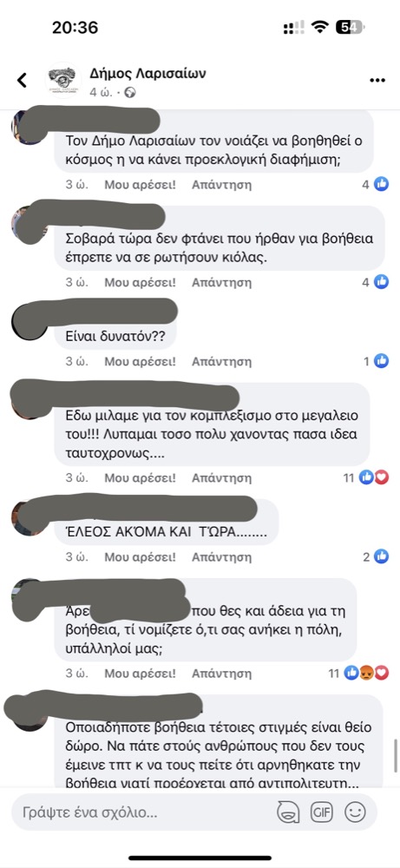Show the like on the Είναι δυνατόν?? comment
Viewport: 400px width, 868px height.
click(x=376, y=362)
